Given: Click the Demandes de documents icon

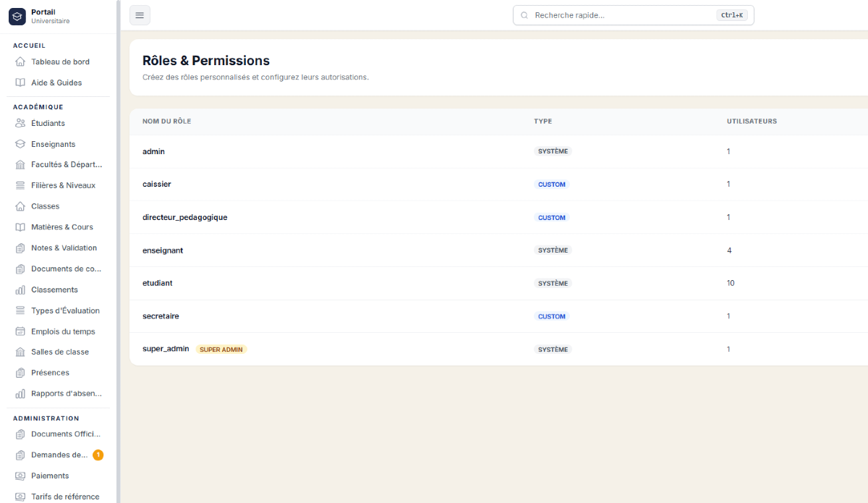Looking at the screenshot, I should coord(20,455).
